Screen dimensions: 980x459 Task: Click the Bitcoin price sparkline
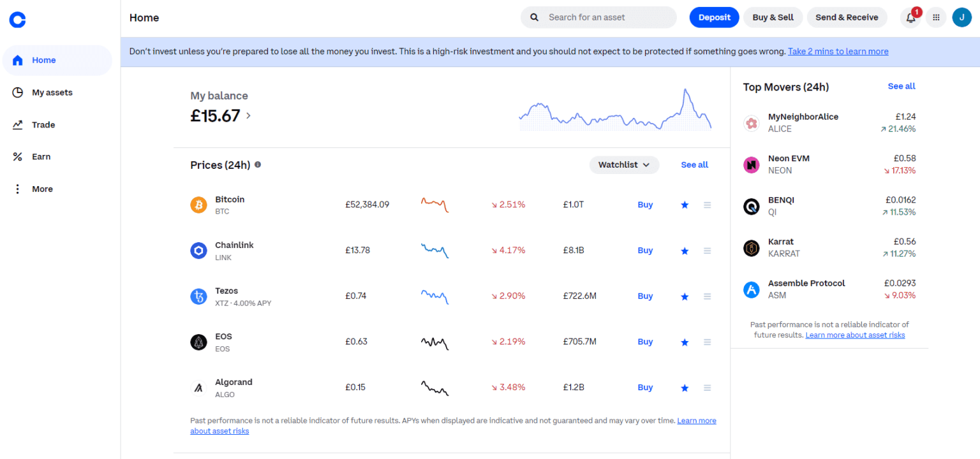434,205
